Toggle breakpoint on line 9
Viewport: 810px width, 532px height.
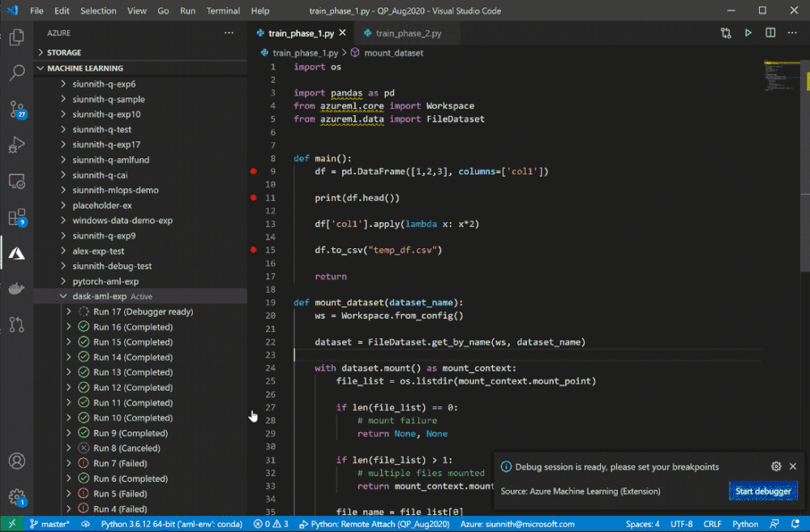pos(254,171)
